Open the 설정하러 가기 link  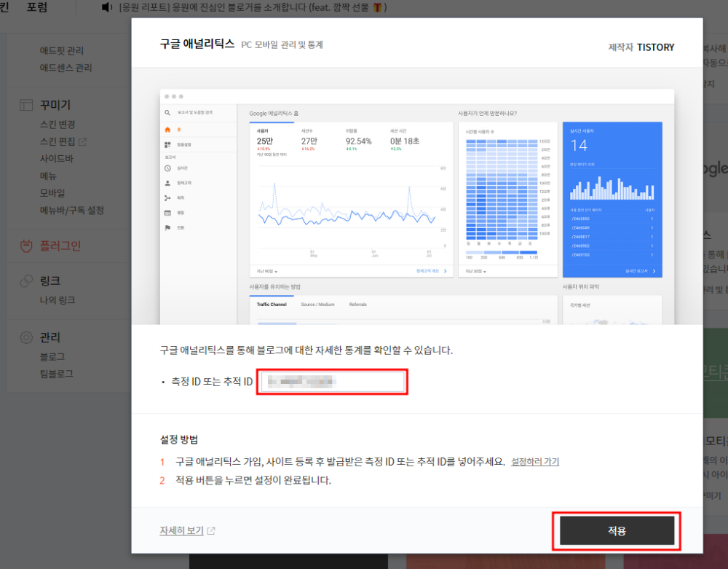(x=535, y=462)
